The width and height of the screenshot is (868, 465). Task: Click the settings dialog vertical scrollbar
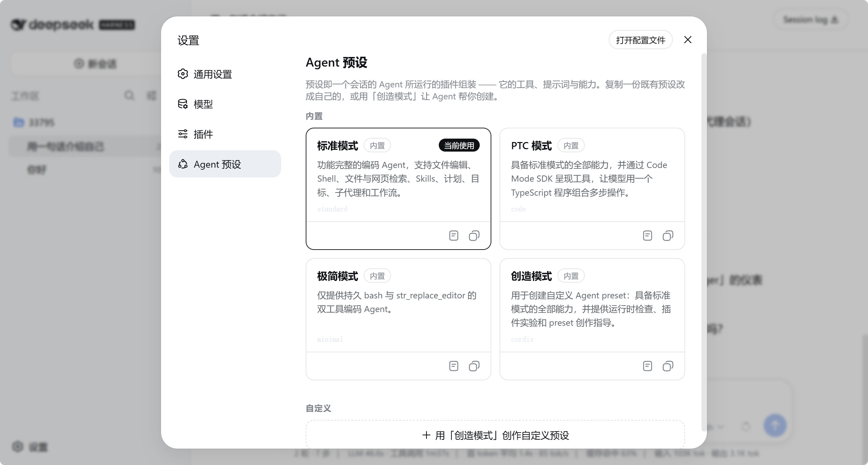[x=704, y=242]
